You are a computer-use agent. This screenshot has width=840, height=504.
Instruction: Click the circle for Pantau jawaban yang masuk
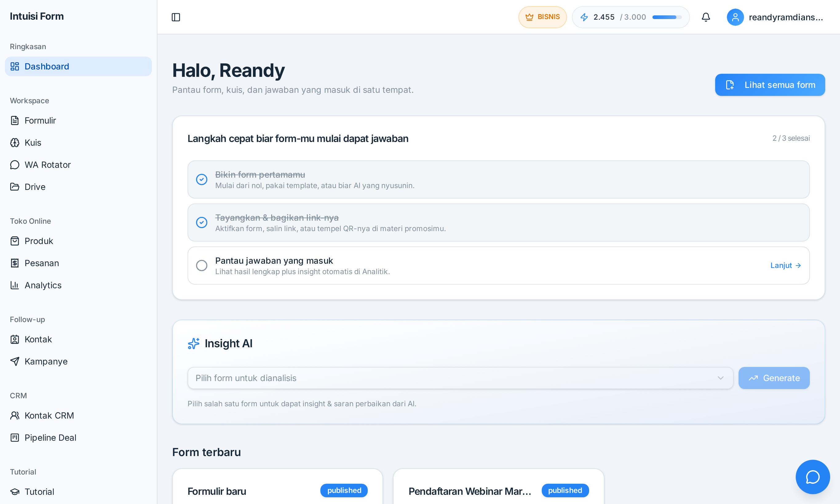(201, 266)
